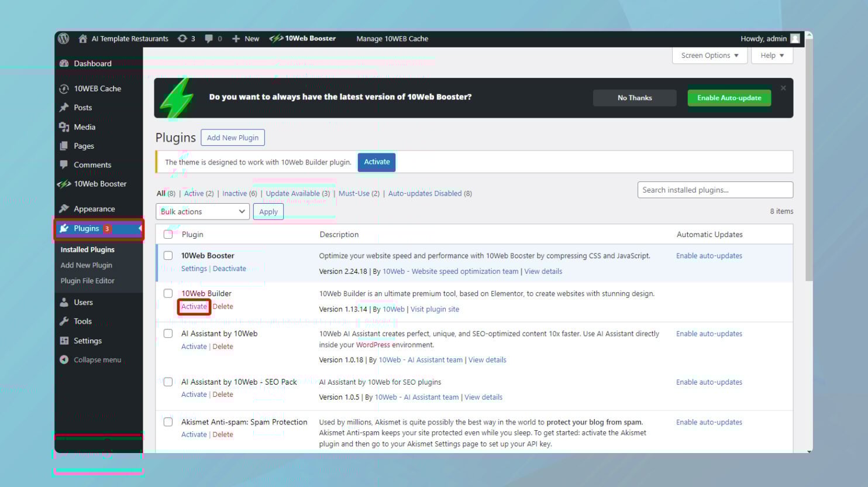Open Settings via the sidebar wrench icon
Image resolution: width=868 pixels, height=487 pixels.
(64, 341)
